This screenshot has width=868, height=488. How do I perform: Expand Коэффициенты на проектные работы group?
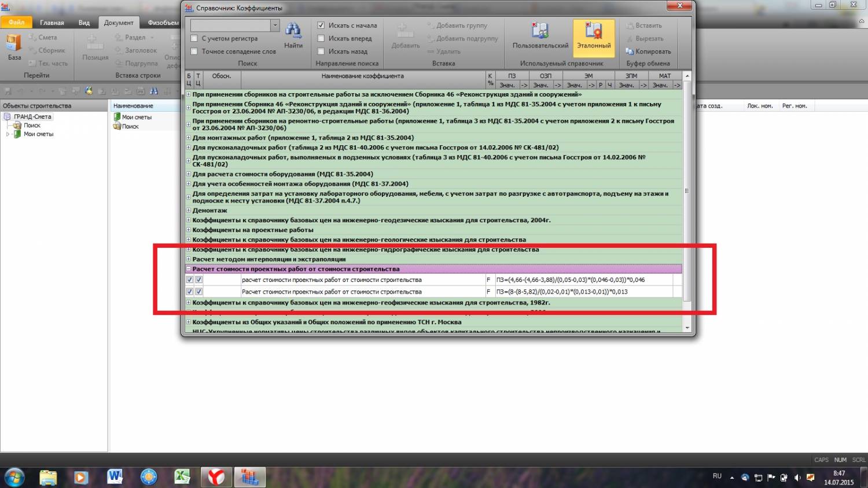click(x=189, y=230)
